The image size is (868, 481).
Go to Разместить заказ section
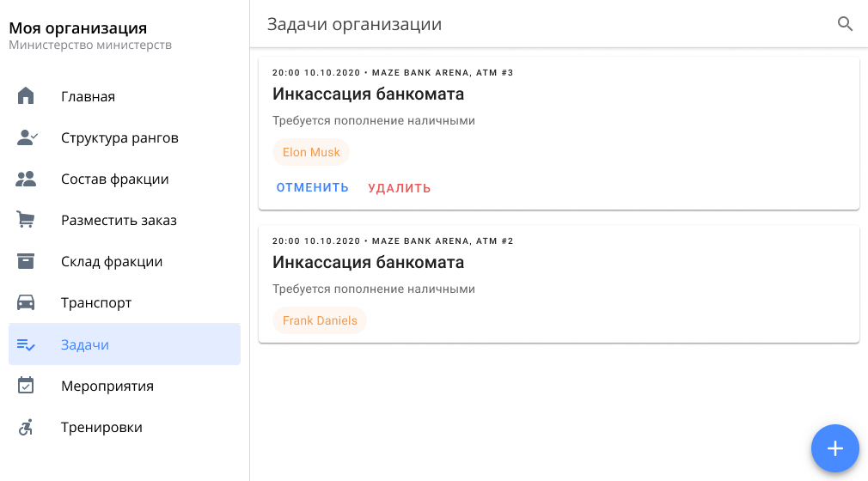tap(119, 220)
